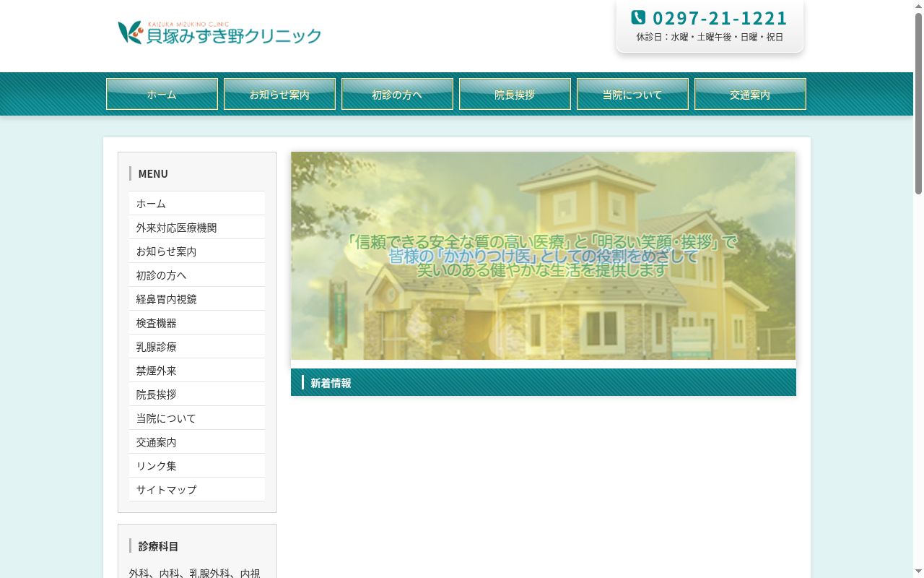Click the 新着情報 section header
This screenshot has height=578, width=924.
(x=544, y=382)
